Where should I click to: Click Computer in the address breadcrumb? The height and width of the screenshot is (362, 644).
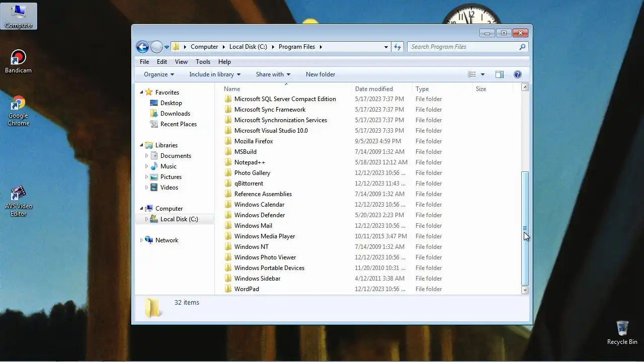(204, 47)
